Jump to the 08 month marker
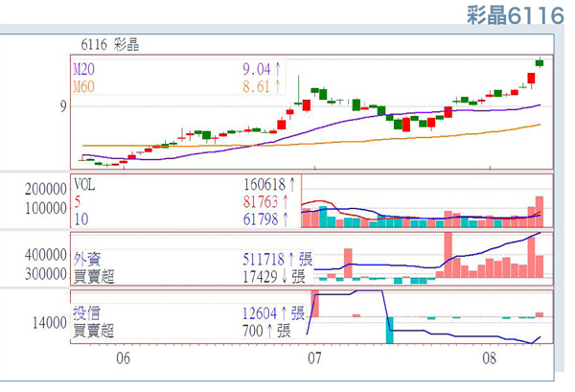 489,357
